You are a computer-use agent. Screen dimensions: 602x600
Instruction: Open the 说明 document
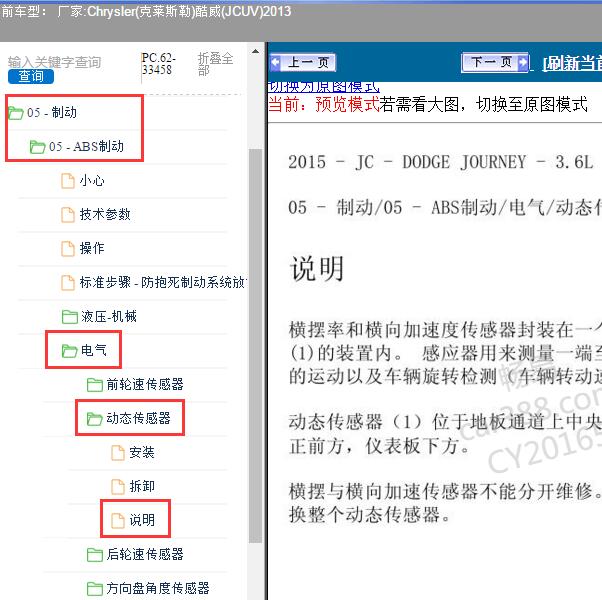pyautogui.click(x=142, y=520)
